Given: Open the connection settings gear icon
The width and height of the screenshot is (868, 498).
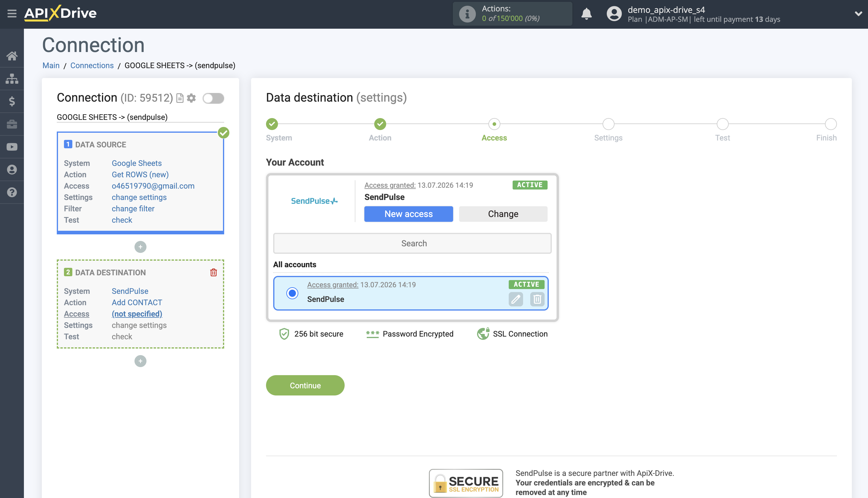Looking at the screenshot, I should [x=192, y=98].
